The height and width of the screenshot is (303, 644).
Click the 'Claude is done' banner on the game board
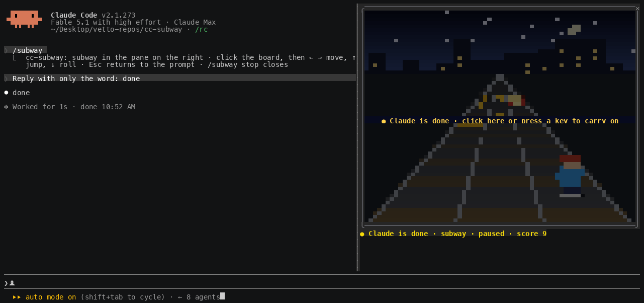pos(500,121)
